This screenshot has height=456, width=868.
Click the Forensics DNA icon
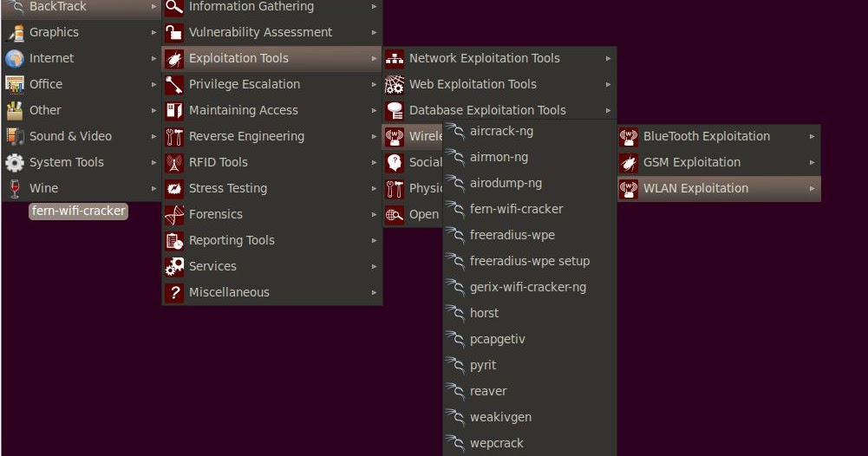(174, 214)
